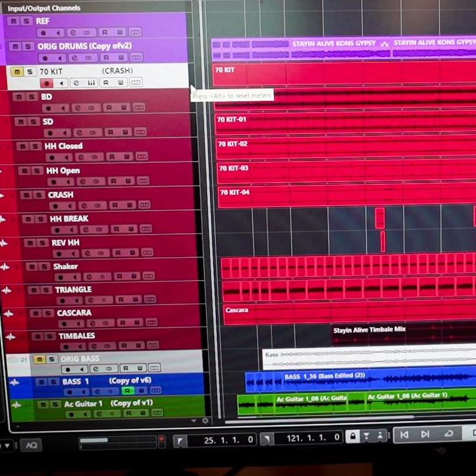Open channel settings for HH BREAK track
Screen dimensions: 476x476
[86, 229]
